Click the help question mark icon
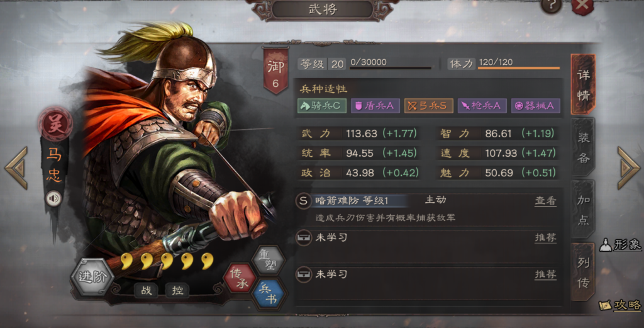The height and width of the screenshot is (328, 644). click(x=550, y=6)
